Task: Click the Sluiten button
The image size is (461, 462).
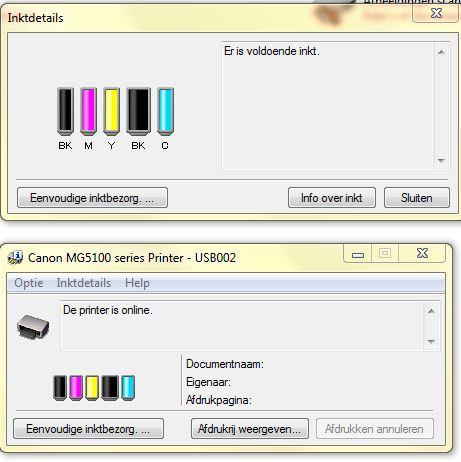Action: tap(417, 198)
